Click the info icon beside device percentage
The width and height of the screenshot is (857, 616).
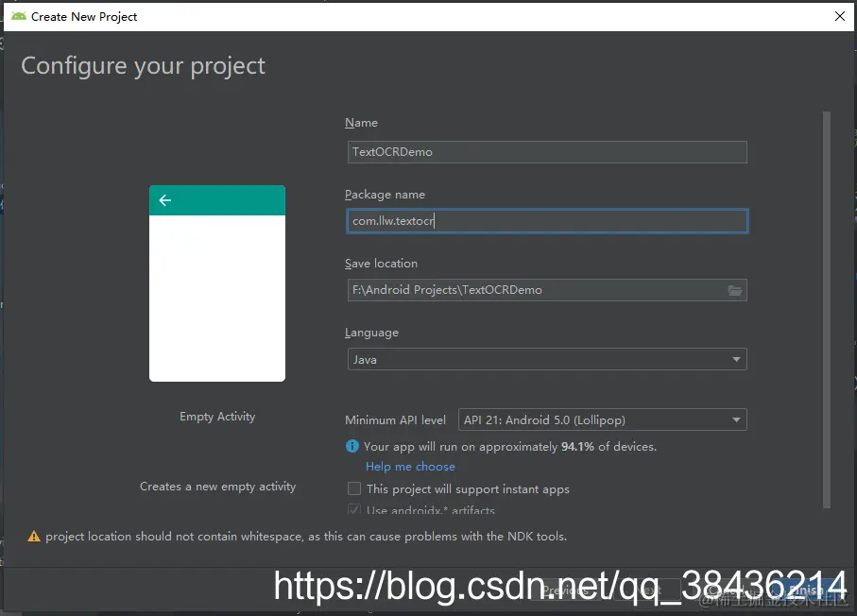tap(352, 447)
